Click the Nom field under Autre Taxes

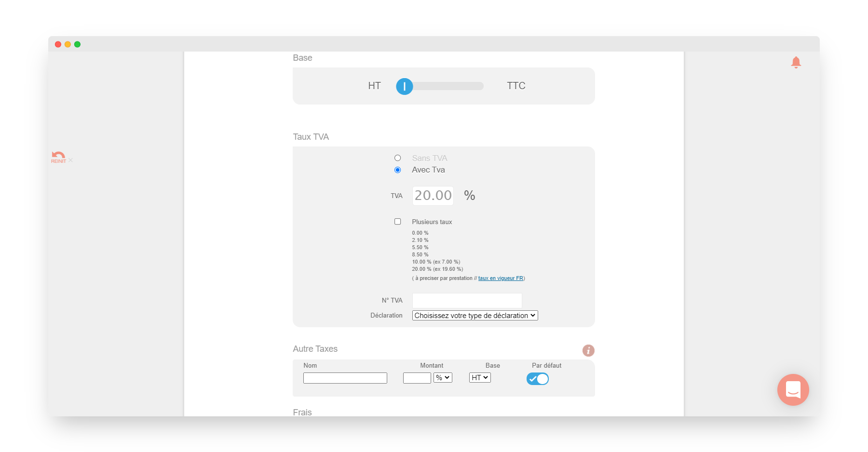pos(345,378)
